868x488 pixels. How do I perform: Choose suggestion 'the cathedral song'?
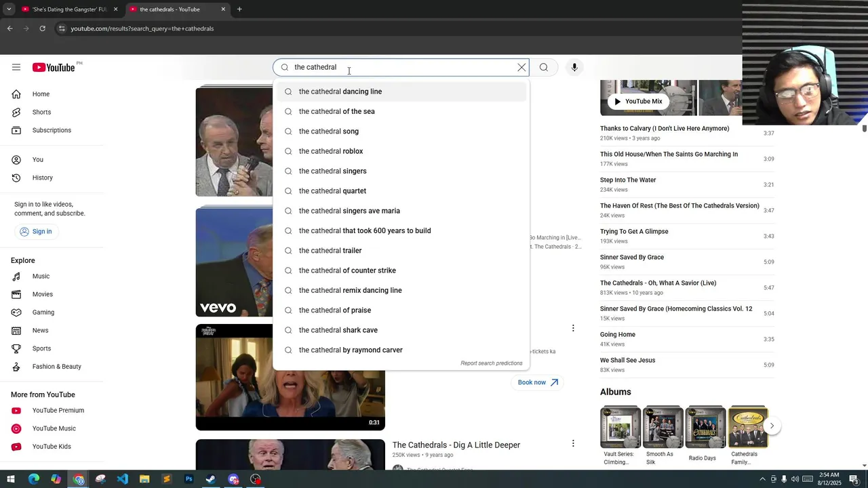[x=401, y=131]
